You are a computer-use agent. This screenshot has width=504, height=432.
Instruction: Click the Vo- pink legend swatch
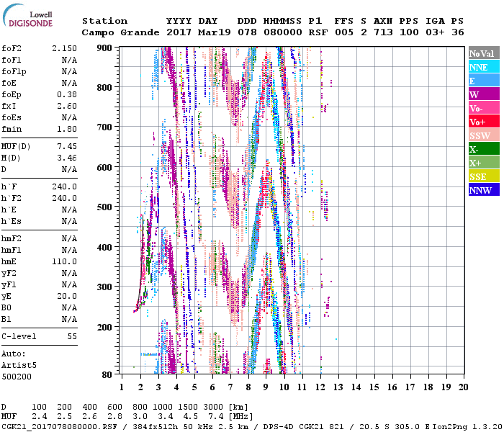point(483,108)
